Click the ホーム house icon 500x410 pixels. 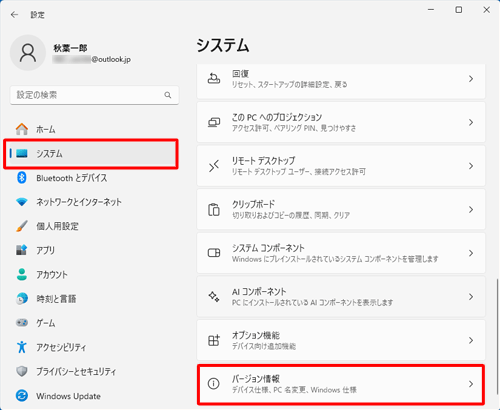[22, 129]
